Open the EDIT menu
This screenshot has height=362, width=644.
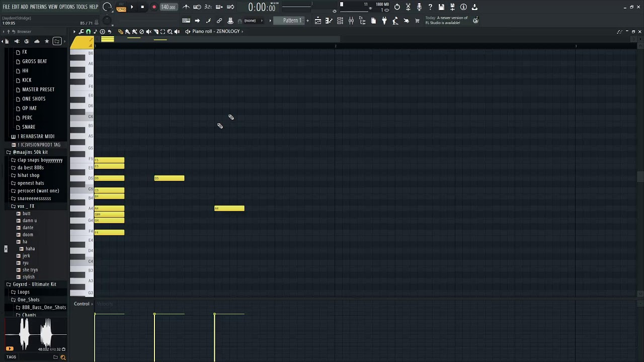[16, 7]
